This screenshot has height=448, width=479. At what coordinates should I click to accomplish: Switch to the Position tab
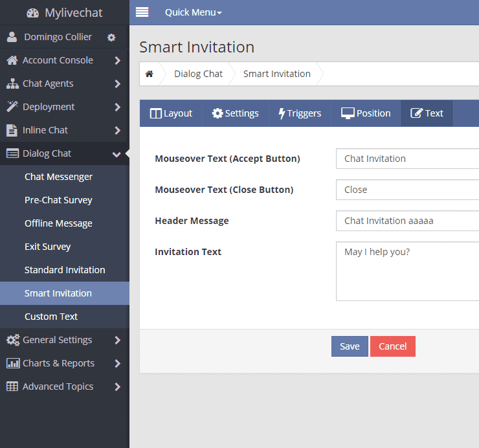pos(366,113)
